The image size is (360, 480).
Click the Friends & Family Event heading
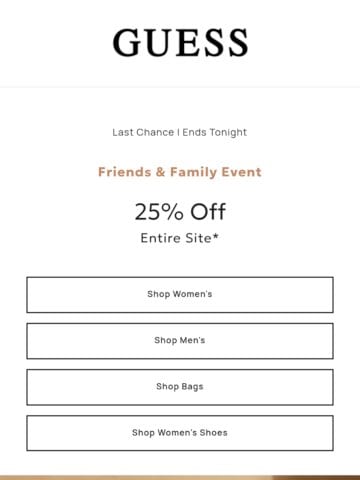point(180,172)
